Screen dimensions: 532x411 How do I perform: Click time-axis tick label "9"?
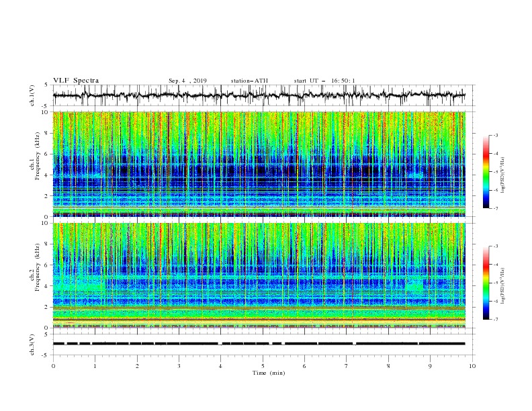tap(430, 366)
